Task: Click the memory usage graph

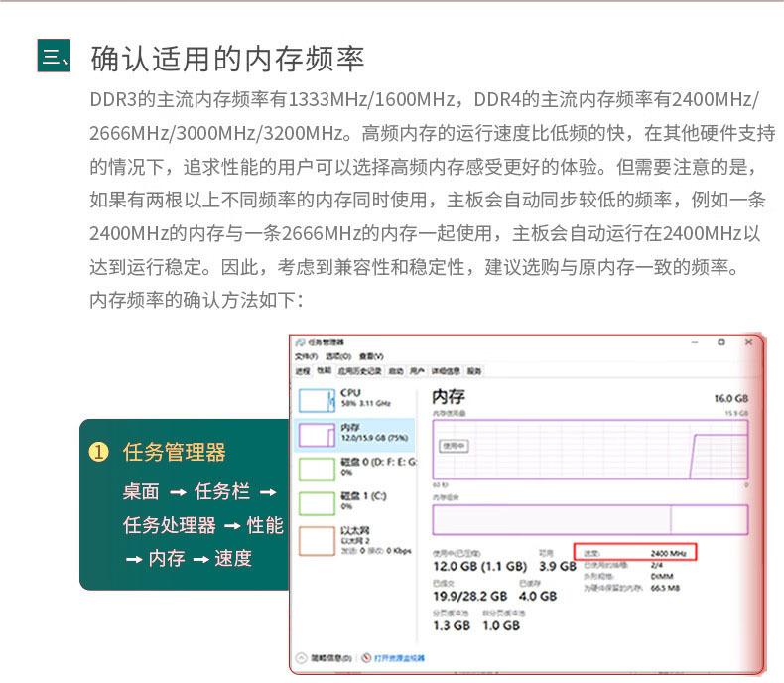Action: click(590, 449)
